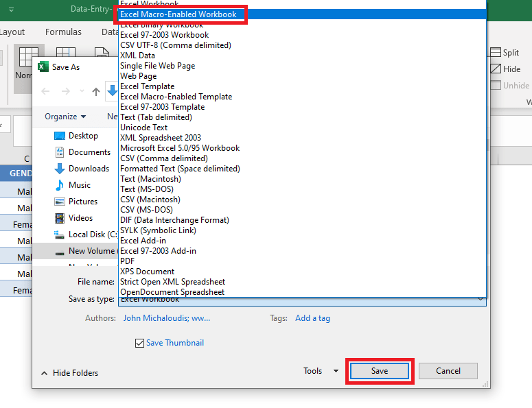This screenshot has height=408, width=532.
Task: Pick Text (MS-DOS) file type
Action: [302, 189]
